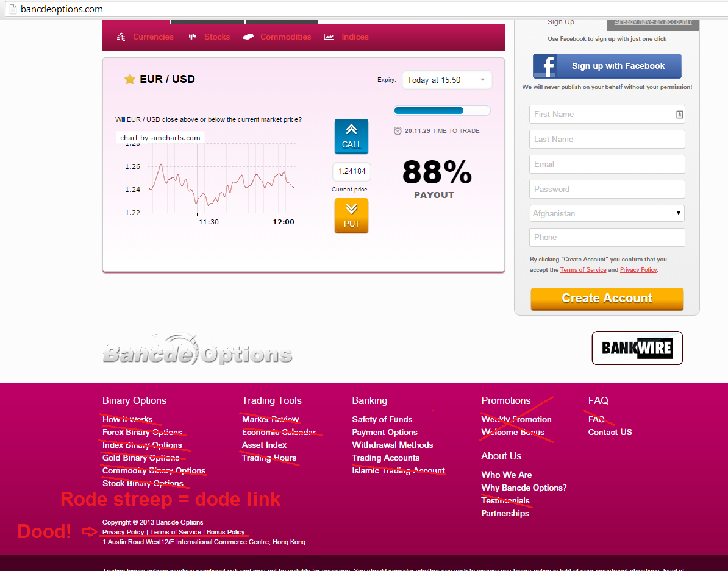
Task: Switch to the Stocks tab
Action: tap(217, 37)
